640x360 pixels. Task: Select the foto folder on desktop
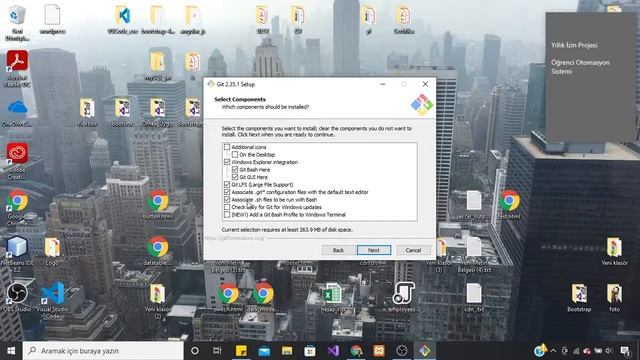[x=614, y=298]
